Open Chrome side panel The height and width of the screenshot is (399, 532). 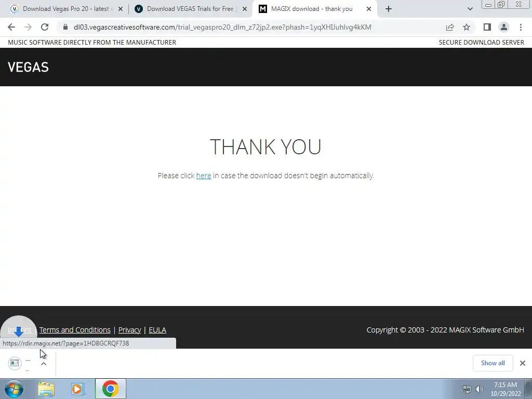click(487, 27)
